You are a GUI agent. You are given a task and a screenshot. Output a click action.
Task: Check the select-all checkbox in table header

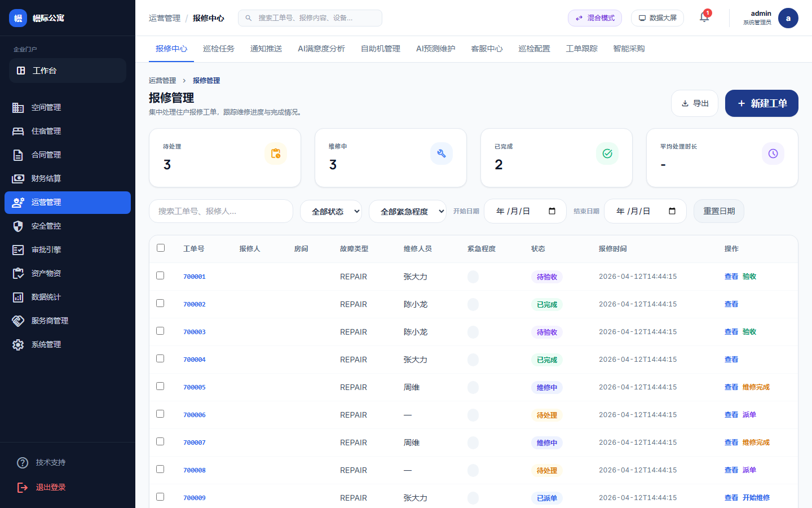160,247
